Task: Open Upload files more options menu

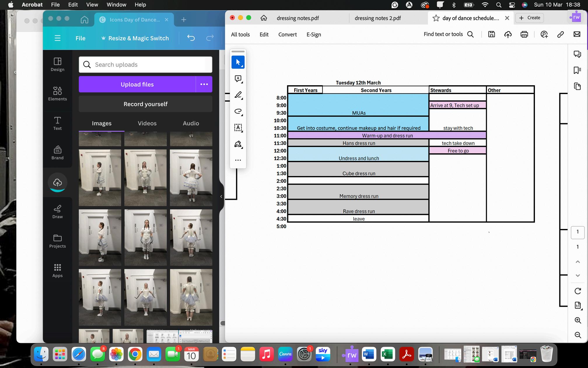Action: click(x=204, y=84)
